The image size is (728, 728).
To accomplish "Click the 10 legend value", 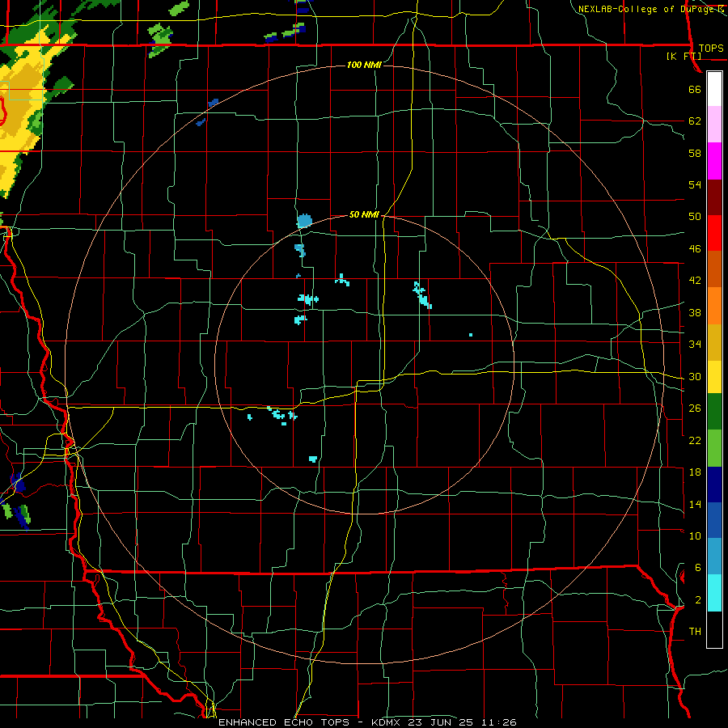I will tap(695, 536).
